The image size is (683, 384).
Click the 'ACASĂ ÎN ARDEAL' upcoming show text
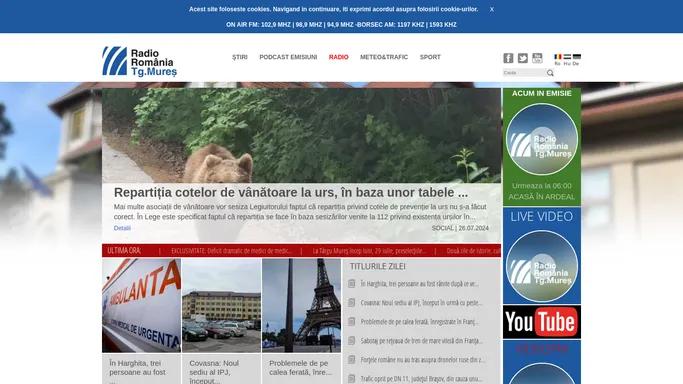coord(541,197)
